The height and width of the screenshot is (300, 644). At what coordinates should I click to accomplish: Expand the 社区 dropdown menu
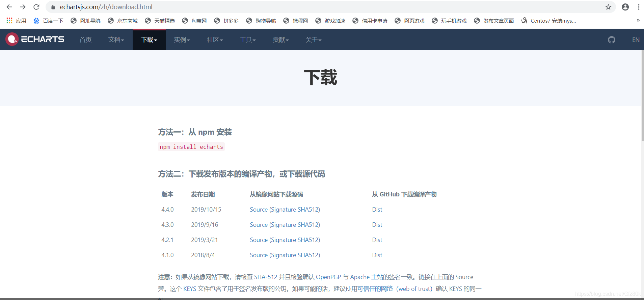(x=215, y=40)
